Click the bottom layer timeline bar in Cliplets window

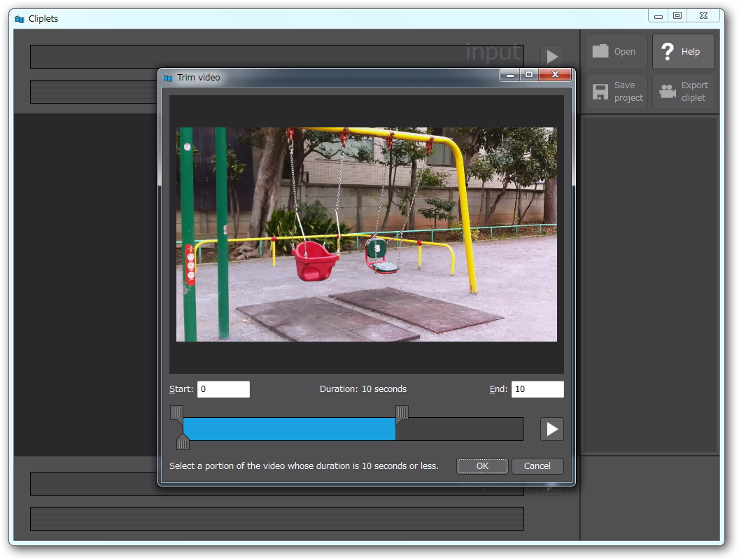point(277,519)
